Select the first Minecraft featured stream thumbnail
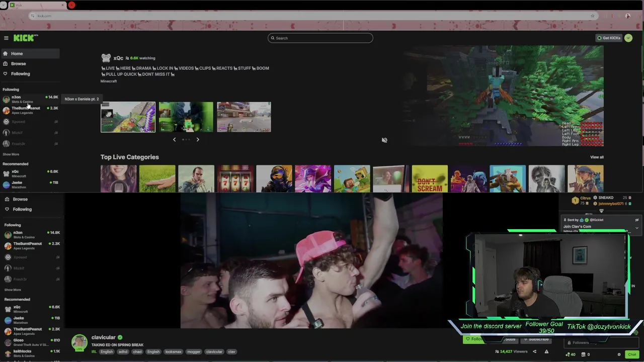Viewport: 644px width, 362px height. pos(128,117)
